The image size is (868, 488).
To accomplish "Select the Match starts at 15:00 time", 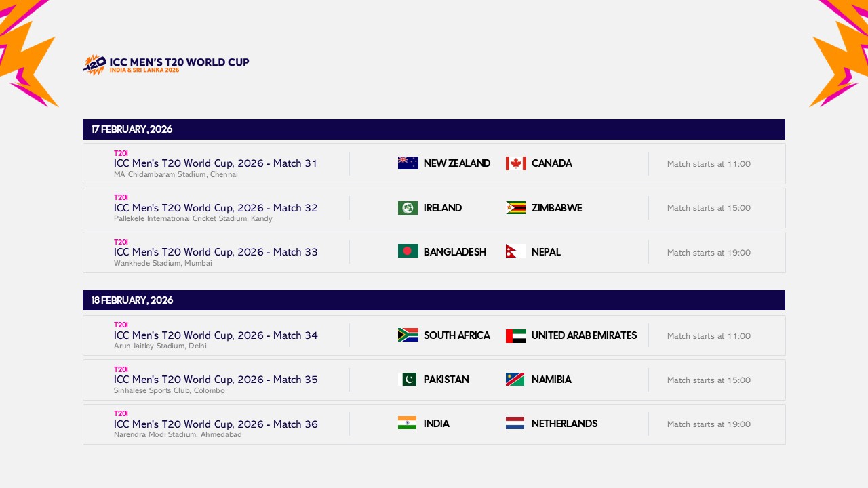I will 709,208.
